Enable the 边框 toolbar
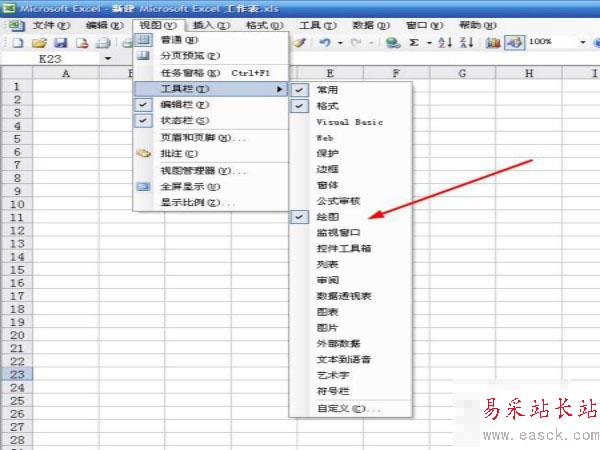The height and width of the screenshot is (450, 600). [x=351, y=169]
